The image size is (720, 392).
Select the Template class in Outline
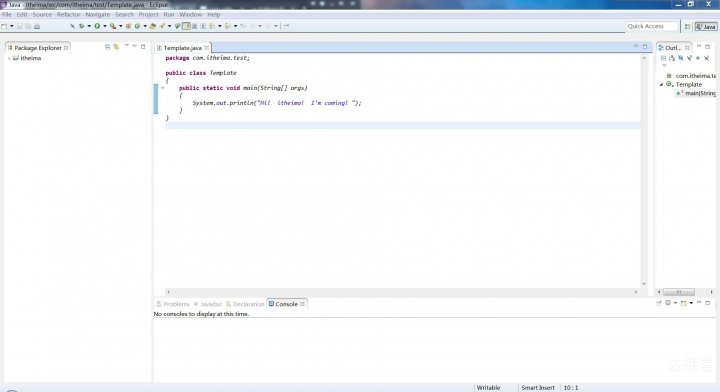tap(684, 84)
